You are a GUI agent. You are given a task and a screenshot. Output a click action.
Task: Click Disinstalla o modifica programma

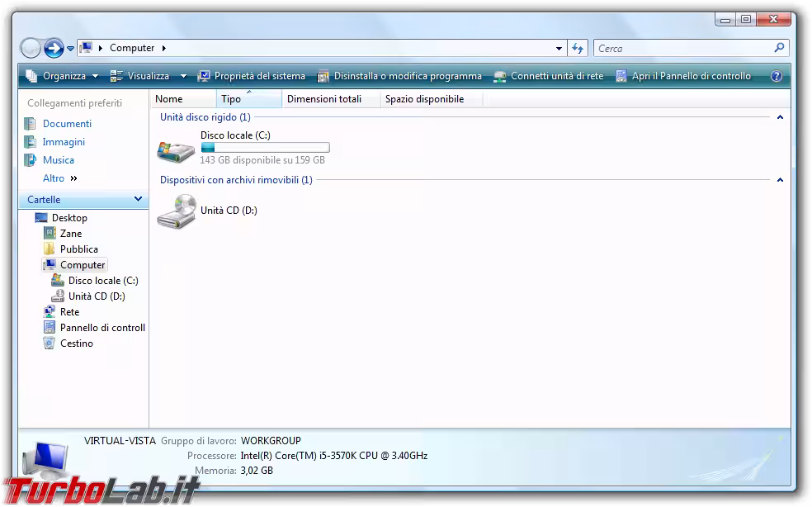[399, 76]
